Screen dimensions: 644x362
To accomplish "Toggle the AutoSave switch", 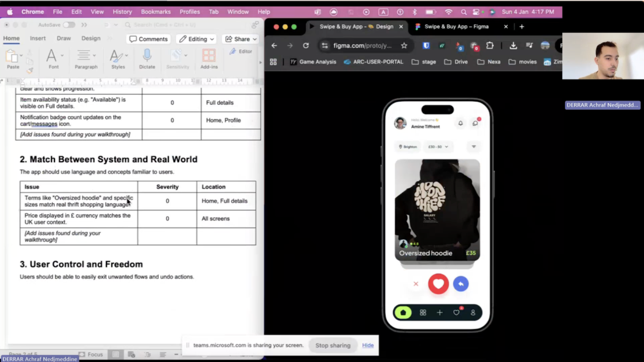I will point(69,25).
